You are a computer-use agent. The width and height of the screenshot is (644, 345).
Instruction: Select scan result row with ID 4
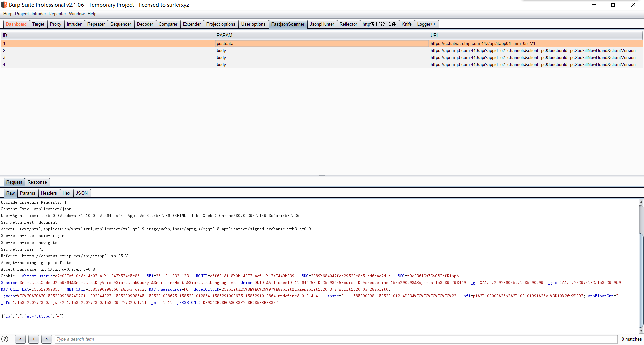point(322,64)
